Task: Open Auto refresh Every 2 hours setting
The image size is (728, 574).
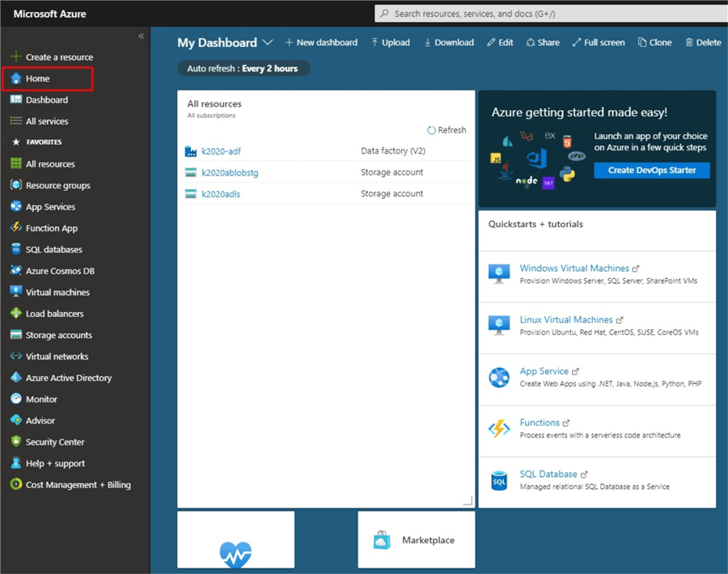Action: [243, 68]
